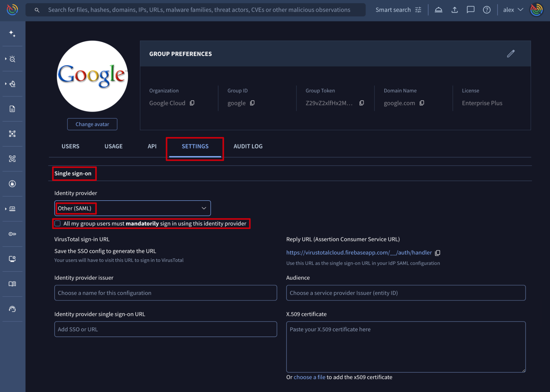The width and height of the screenshot is (550, 392).
Task: Click the Change avatar button
Action: pyautogui.click(x=92, y=124)
